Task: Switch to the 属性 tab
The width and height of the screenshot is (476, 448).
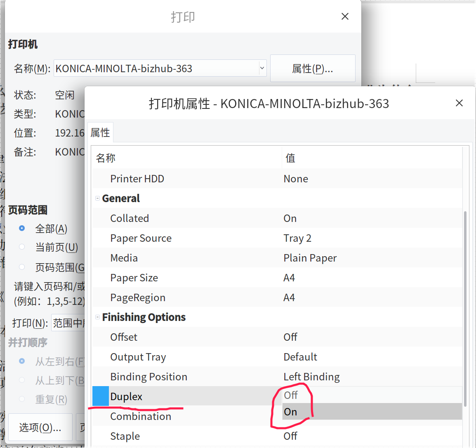Action: point(101,133)
